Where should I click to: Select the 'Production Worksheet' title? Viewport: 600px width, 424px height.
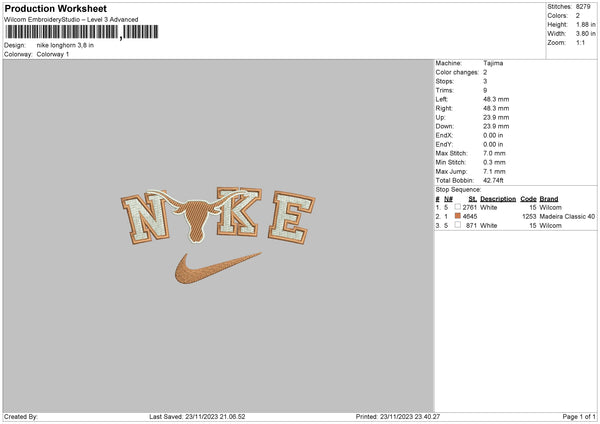tap(55, 8)
